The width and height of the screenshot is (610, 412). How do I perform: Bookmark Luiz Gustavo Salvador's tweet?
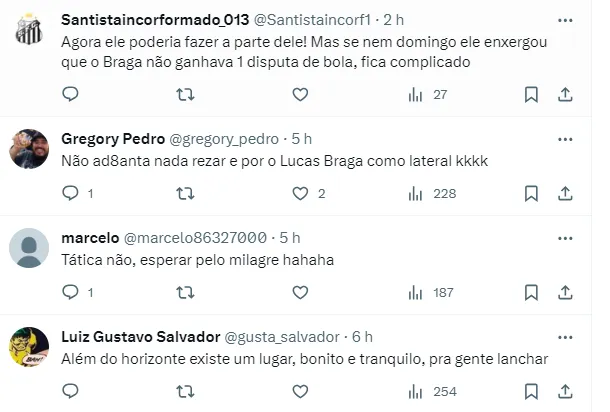531,391
